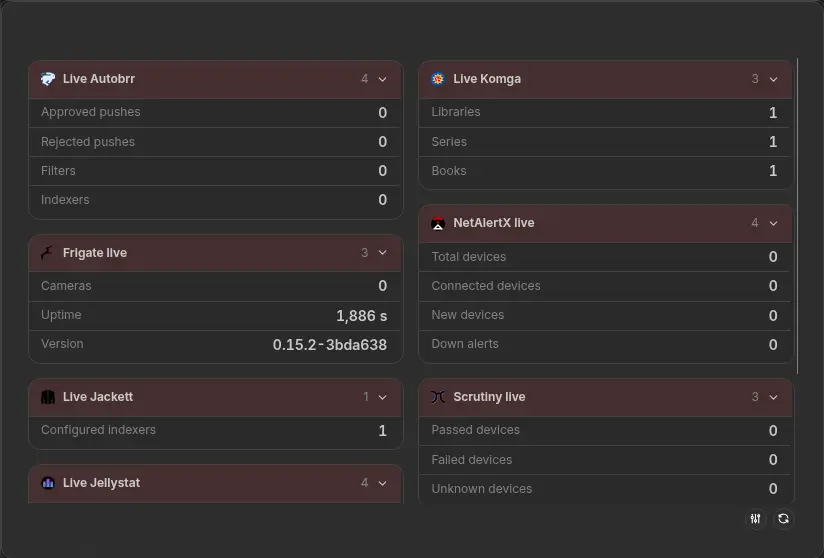Click the Failed devices label
The height and width of the screenshot is (558, 824).
(472, 460)
